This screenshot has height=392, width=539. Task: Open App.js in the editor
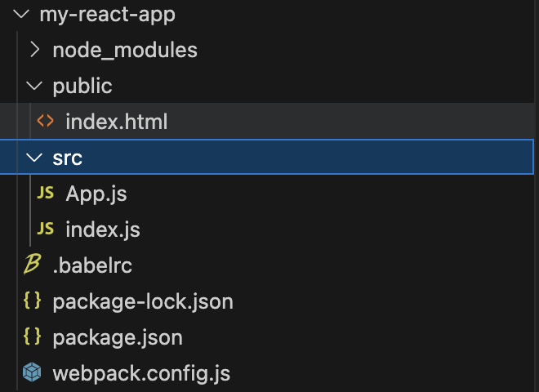(96, 194)
